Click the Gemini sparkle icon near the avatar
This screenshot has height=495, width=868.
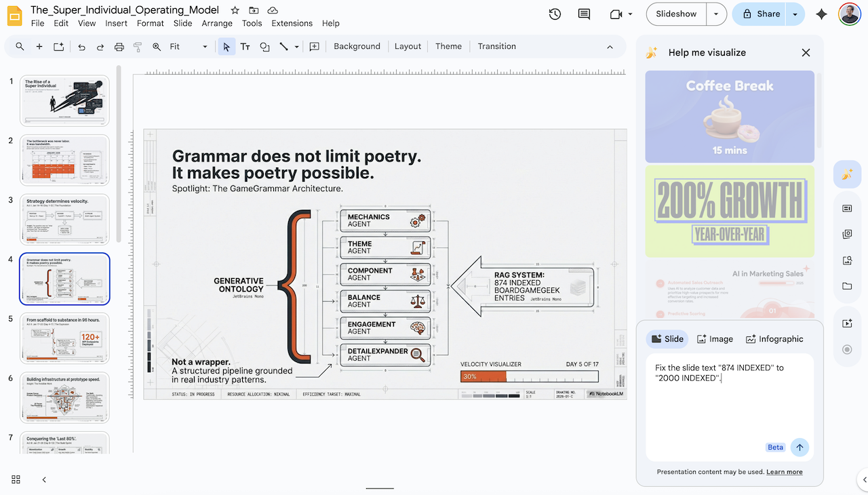pyautogui.click(x=821, y=14)
